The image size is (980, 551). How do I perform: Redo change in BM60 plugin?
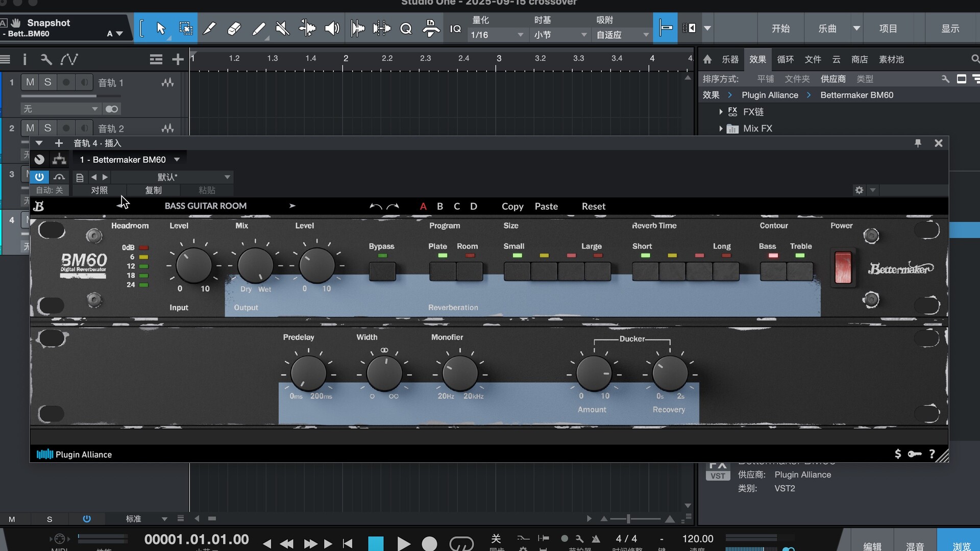click(x=393, y=206)
